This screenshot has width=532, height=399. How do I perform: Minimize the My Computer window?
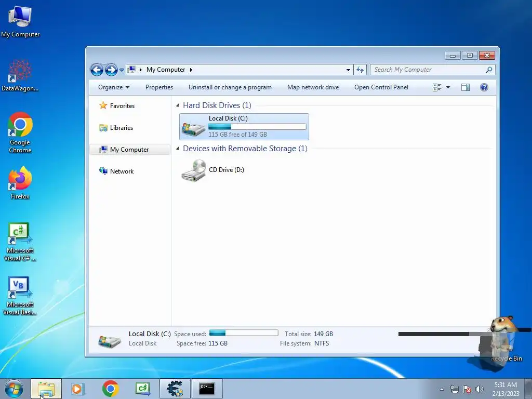click(x=453, y=55)
